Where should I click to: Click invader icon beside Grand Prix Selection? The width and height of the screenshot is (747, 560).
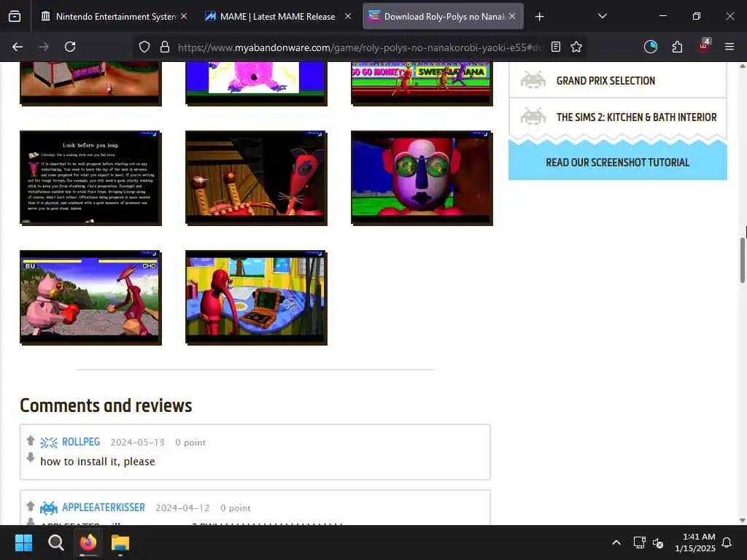(x=533, y=80)
